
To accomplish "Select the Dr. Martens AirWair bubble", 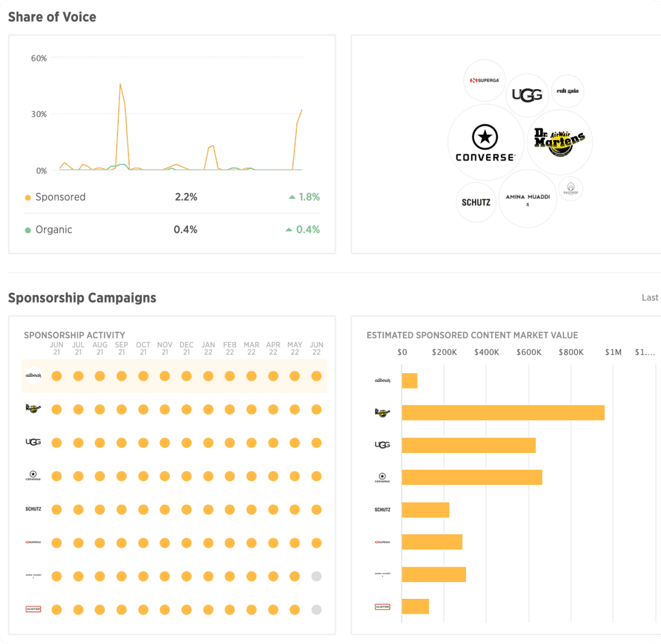I will tap(560, 142).
